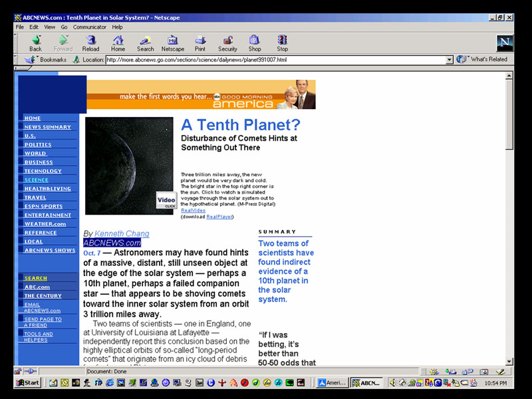Open the TECHNOLOGY sidebar link
The height and width of the screenshot is (399, 532).
coord(43,171)
